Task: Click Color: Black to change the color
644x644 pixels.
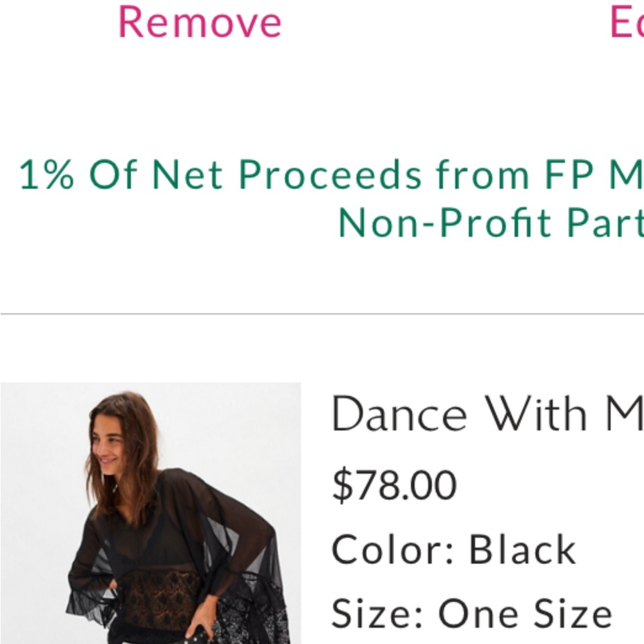Action: (453, 548)
